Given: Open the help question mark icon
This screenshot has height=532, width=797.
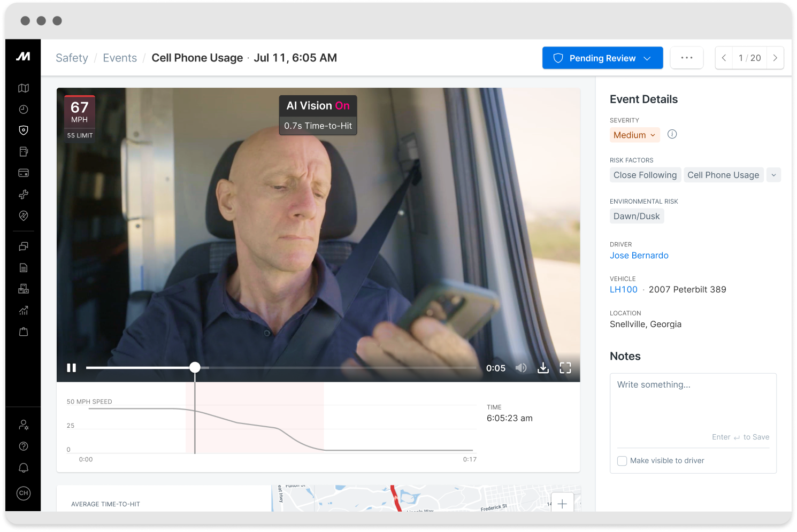Looking at the screenshot, I should click(x=24, y=446).
